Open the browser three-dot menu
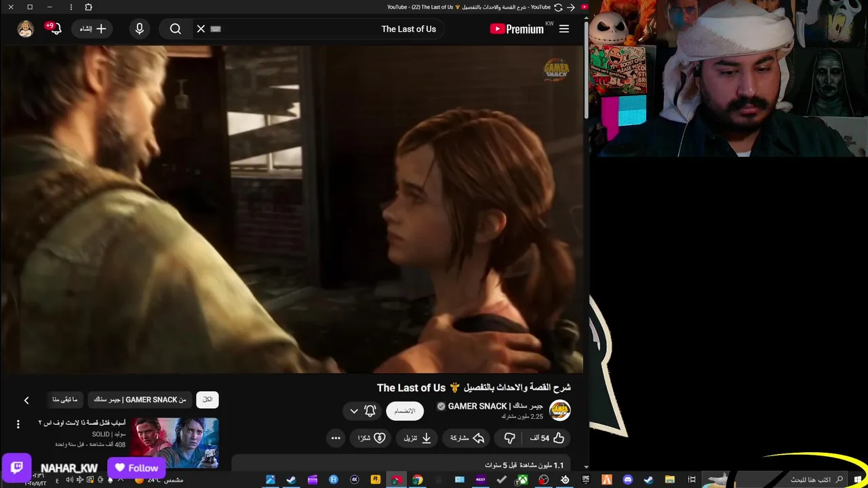This screenshot has width=868, height=488. coord(71,7)
